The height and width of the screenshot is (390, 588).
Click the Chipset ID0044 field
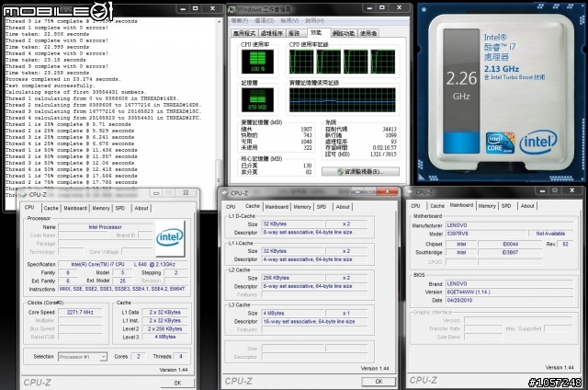511,244
